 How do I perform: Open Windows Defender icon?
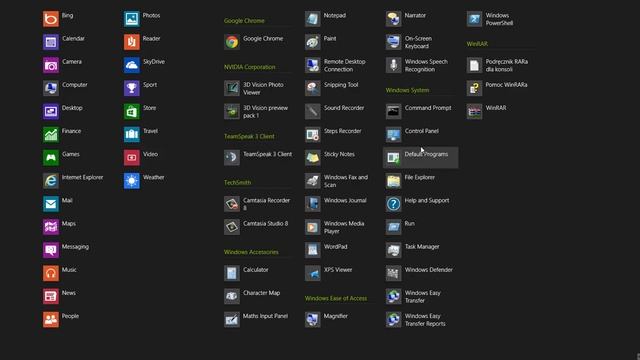coord(393,273)
